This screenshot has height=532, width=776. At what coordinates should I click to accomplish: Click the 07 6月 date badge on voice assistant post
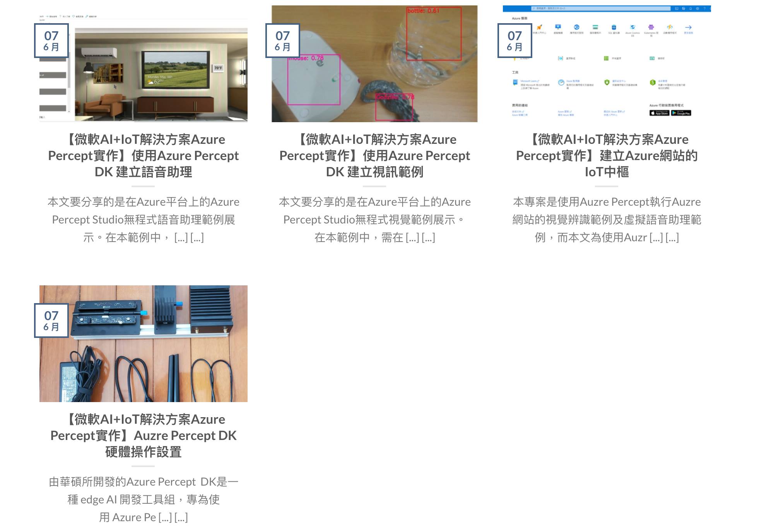pyautogui.click(x=51, y=41)
